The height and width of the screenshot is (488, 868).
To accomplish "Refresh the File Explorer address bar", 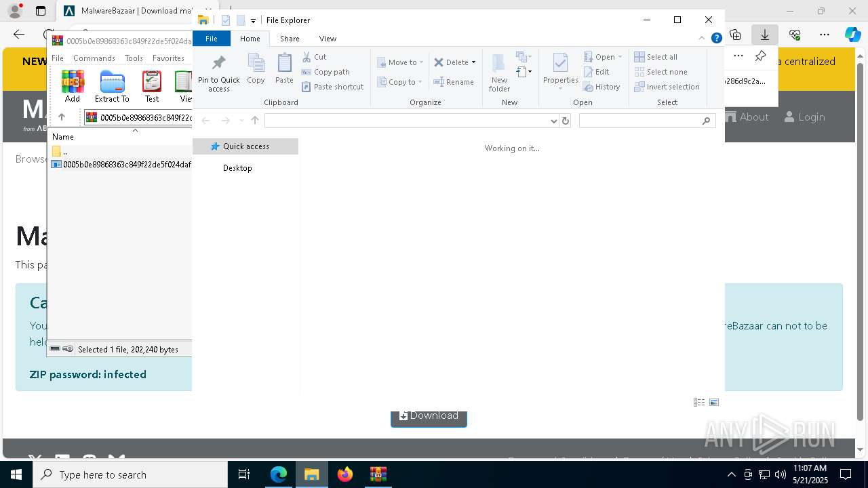I will 566,121.
